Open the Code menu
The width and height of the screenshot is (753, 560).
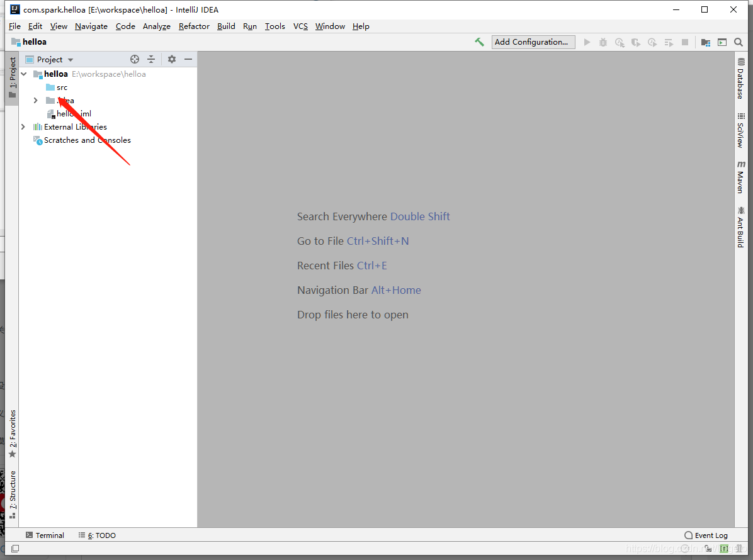[125, 26]
